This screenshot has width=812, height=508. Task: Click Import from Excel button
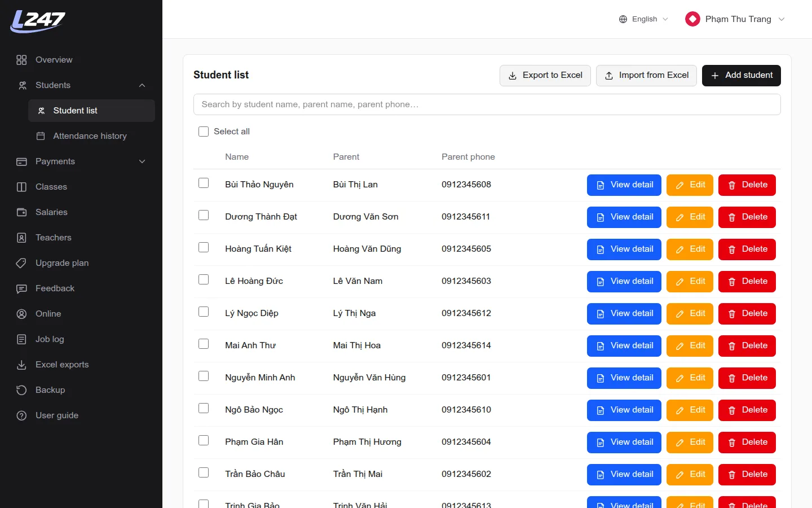pyautogui.click(x=646, y=76)
